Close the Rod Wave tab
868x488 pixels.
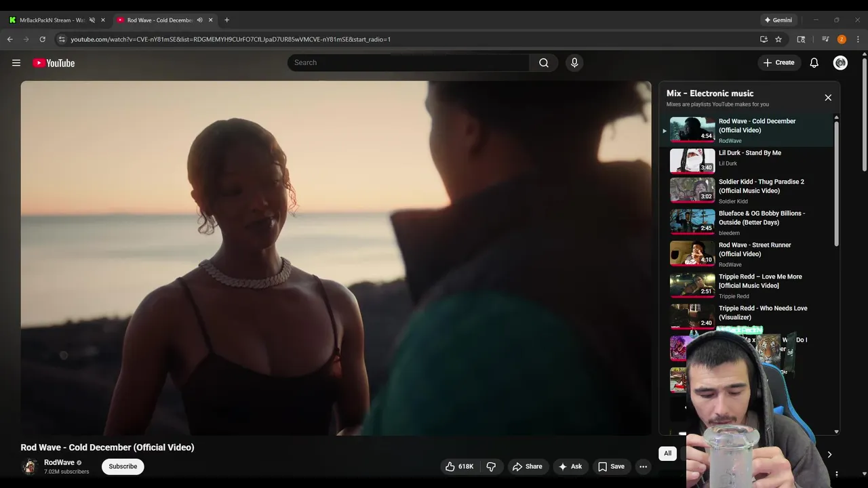[x=211, y=20]
